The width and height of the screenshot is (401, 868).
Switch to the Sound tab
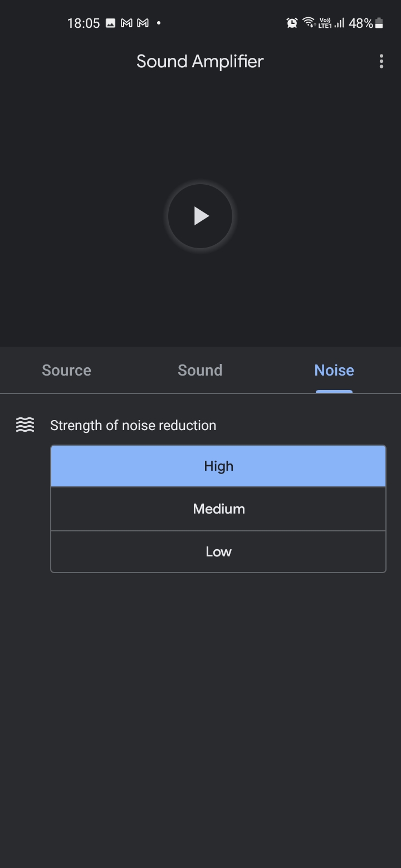[x=200, y=371]
